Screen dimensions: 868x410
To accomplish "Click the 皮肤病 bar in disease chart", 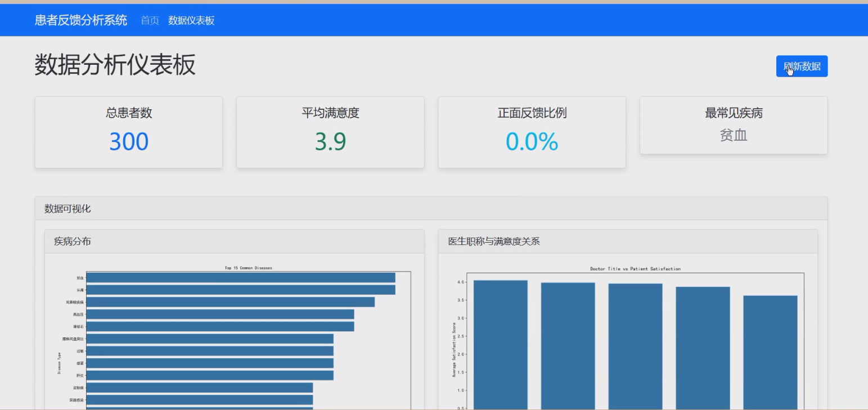I will coord(199,388).
